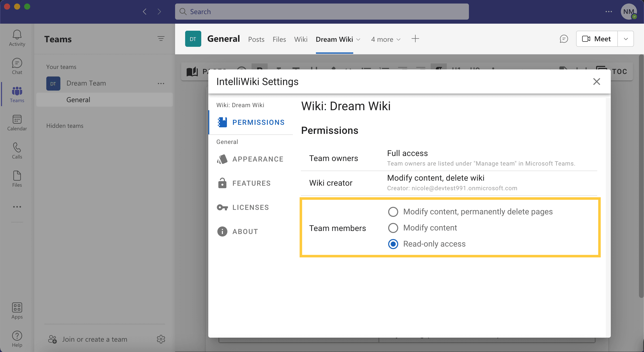
Task: Open the NM profile avatar
Action: point(629,12)
